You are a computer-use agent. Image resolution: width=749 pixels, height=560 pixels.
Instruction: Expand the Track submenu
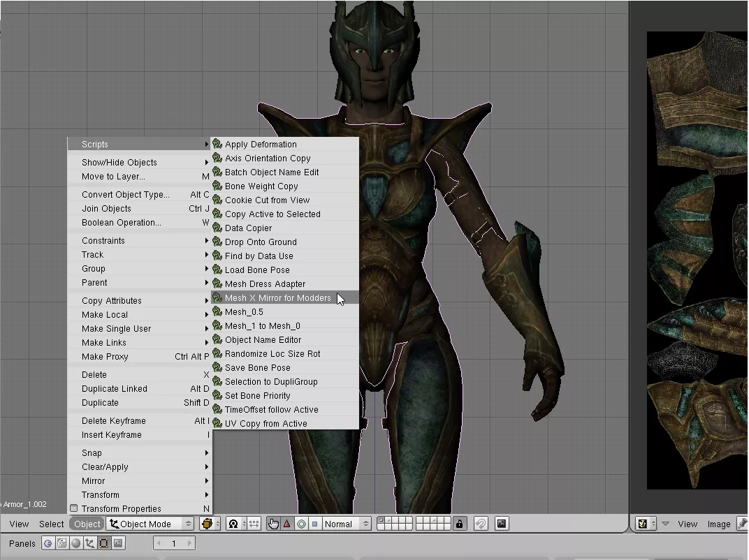tap(140, 254)
